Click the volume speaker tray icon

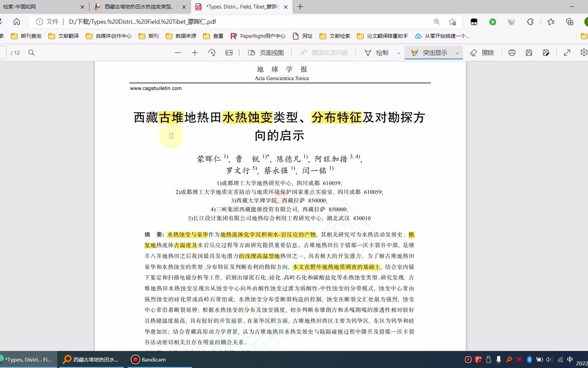click(x=550, y=359)
